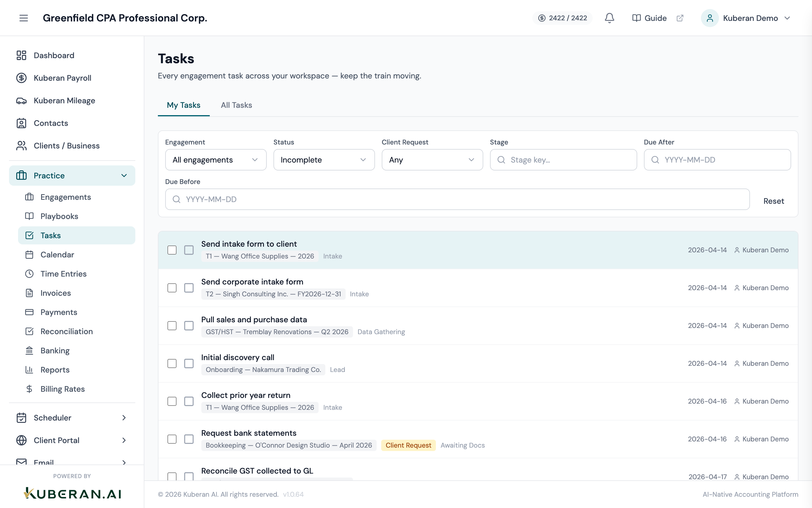Click the Reports chart icon
Screen dimensions: 812x508
point(29,370)
